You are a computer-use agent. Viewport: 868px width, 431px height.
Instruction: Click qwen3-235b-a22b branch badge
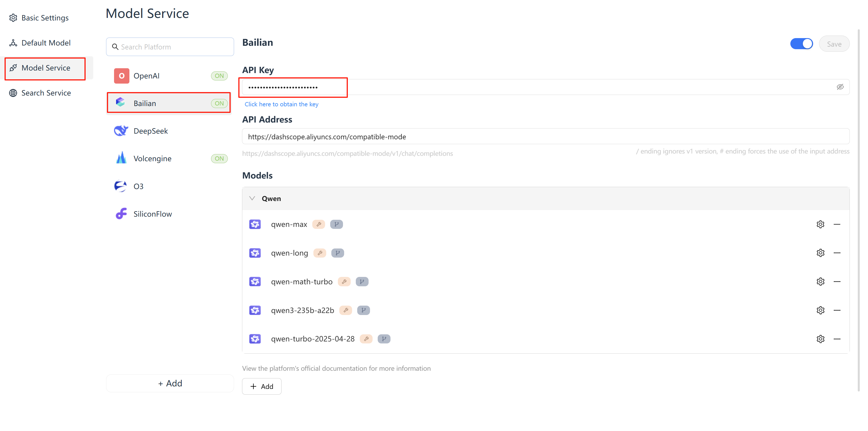pos(363,310)
